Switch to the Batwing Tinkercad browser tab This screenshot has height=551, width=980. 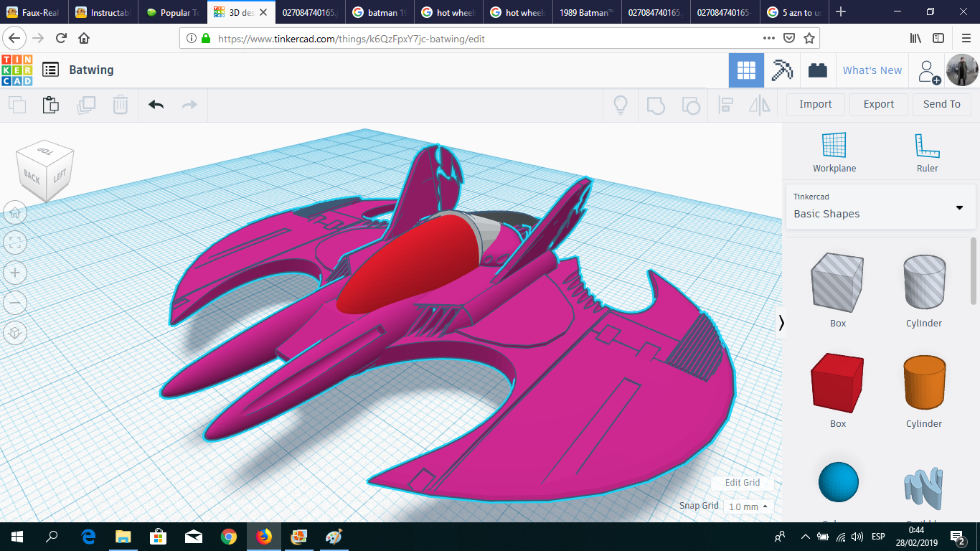point(237,12)
